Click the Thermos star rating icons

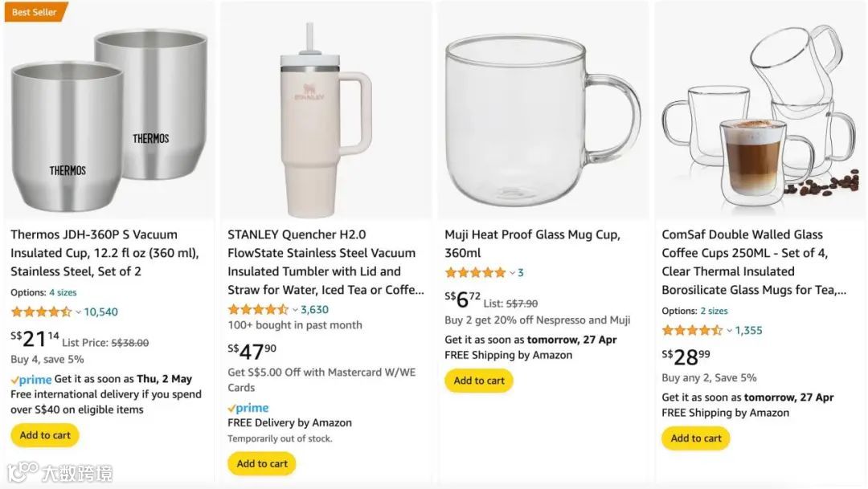[41, 312]
